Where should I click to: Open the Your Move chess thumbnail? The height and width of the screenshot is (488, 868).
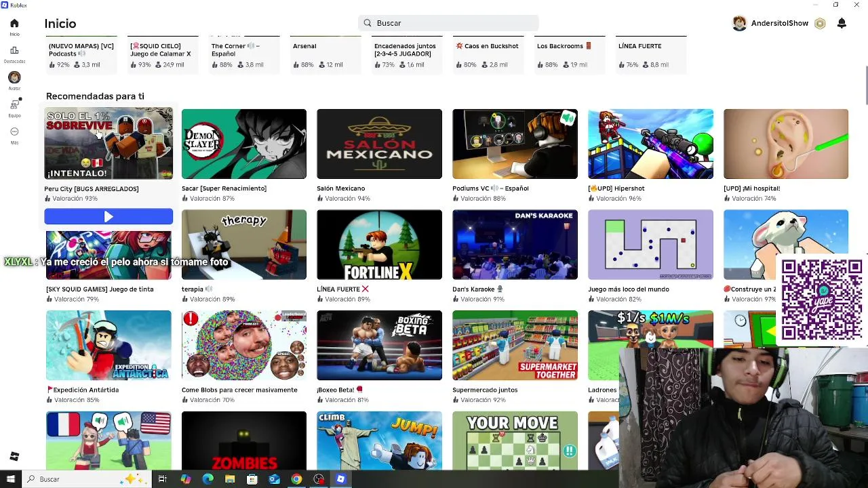[515, 441]
